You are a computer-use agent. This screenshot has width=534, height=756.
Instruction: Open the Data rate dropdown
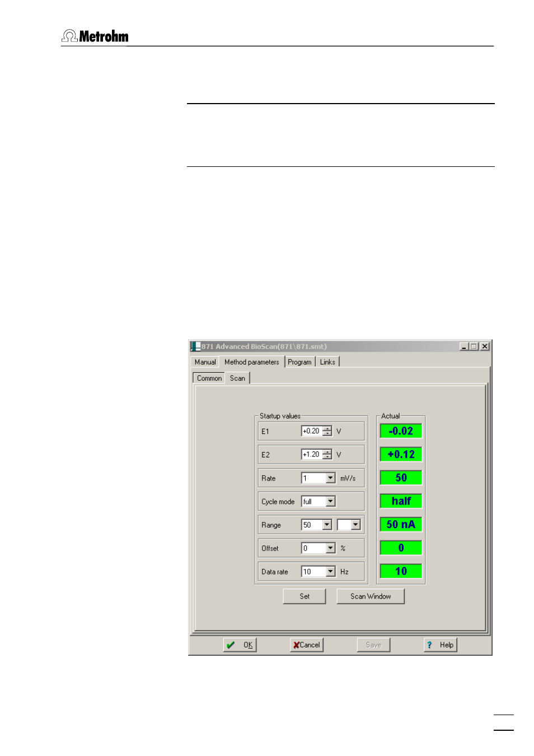pos(330,572)
